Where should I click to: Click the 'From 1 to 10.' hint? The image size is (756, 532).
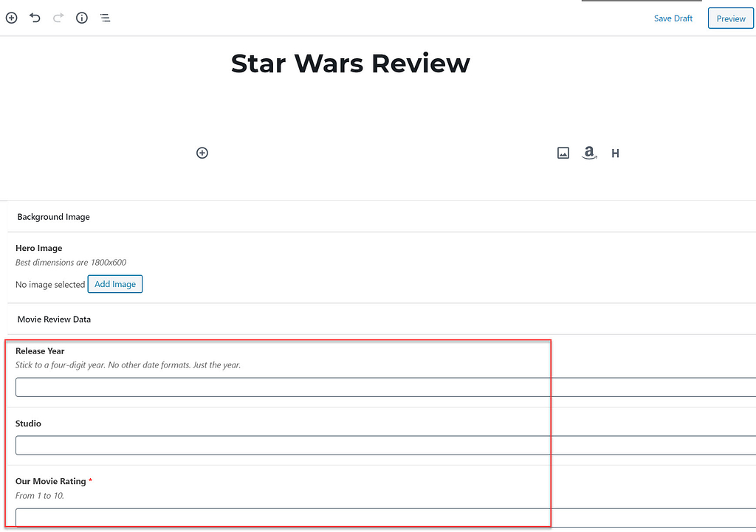point(40,495)
